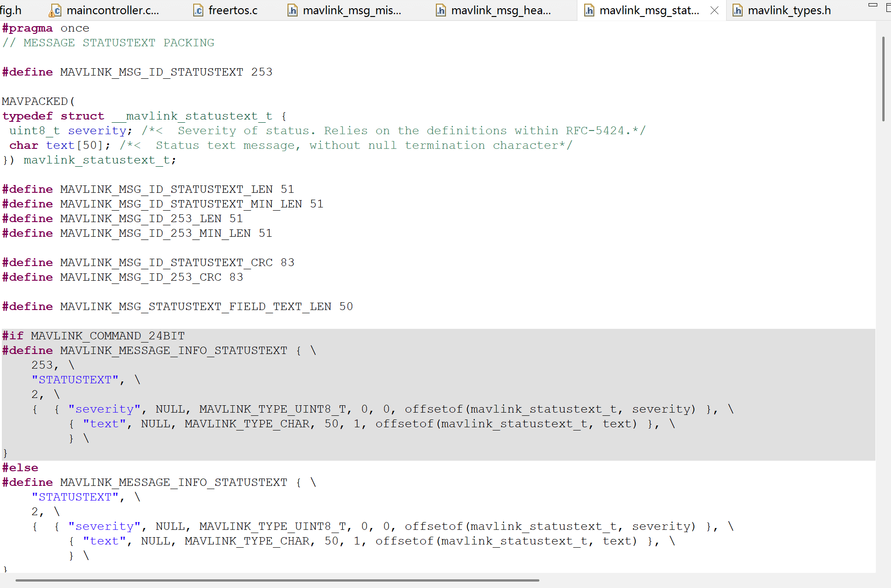891x588 pixels.
Task: Click the header icon on mavlink_msg_mis tab
Action: click(x=293, y=10)
